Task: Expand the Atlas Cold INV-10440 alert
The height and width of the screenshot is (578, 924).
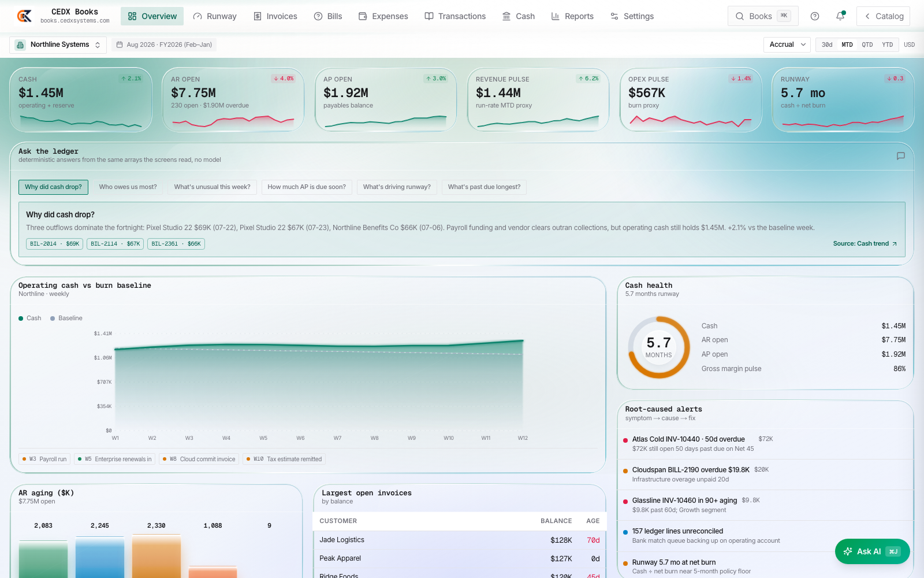Action: tap(765, 444)
